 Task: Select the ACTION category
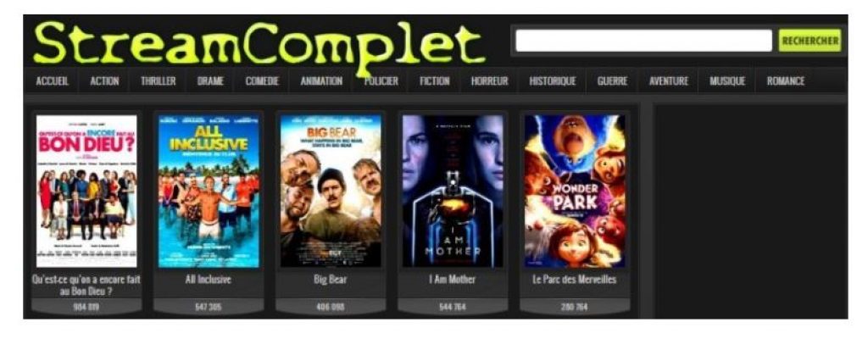tap(104, 81)
